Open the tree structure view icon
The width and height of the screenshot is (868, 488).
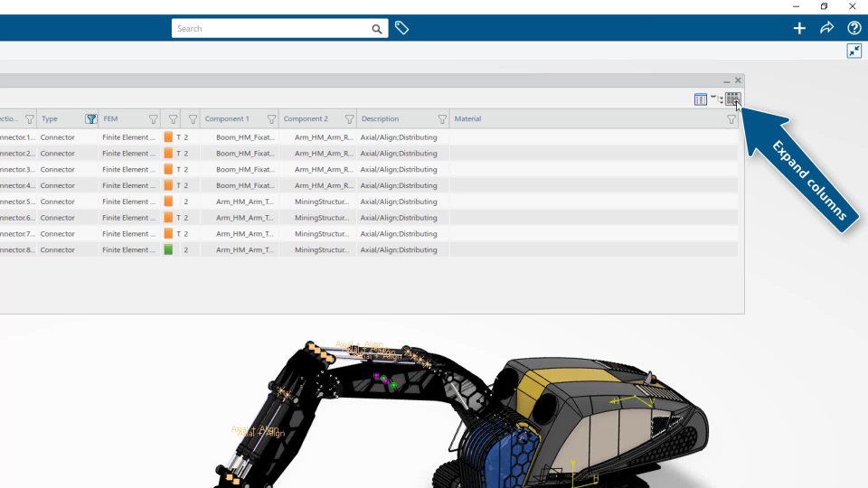coord(717,99)
